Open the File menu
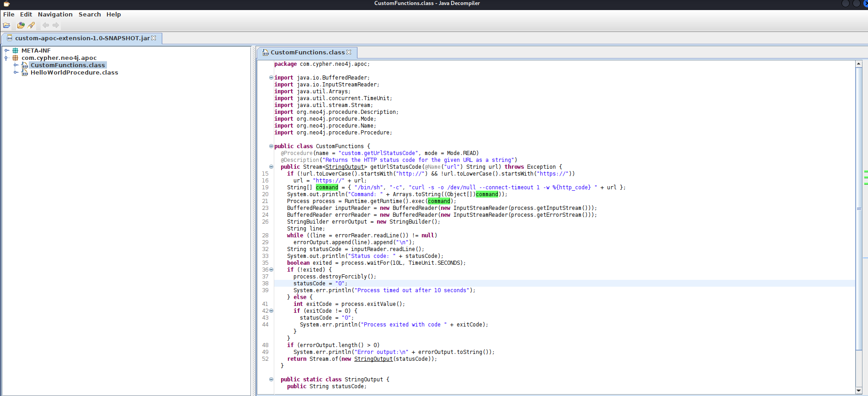Viewport: 868px width, 396px height. (x=9, y=15)
